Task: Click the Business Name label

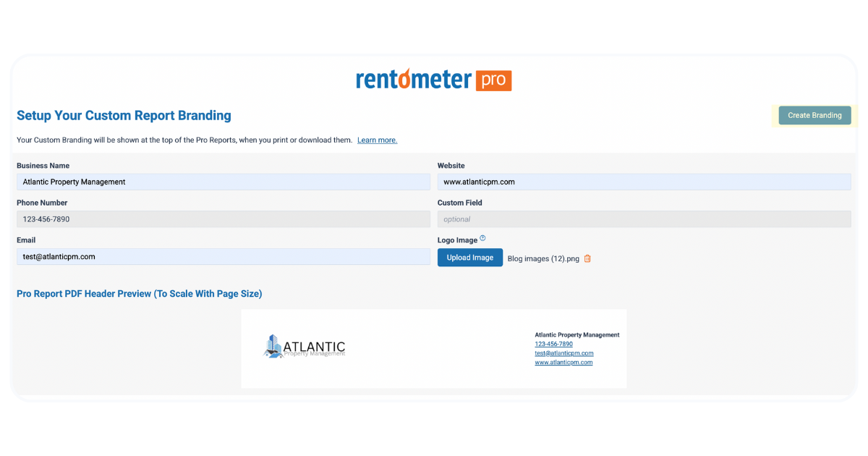Action: [43, 166]
